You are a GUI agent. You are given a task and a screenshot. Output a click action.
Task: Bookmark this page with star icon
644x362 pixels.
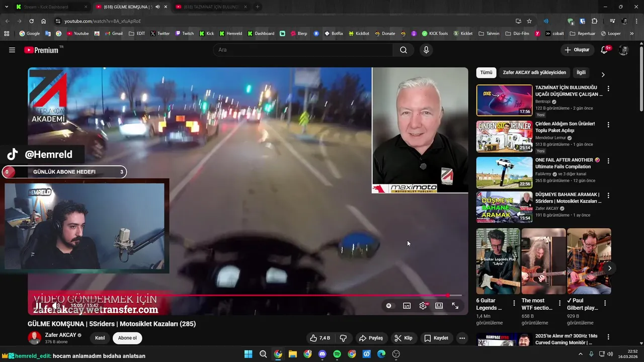click(x=529, y=21)
